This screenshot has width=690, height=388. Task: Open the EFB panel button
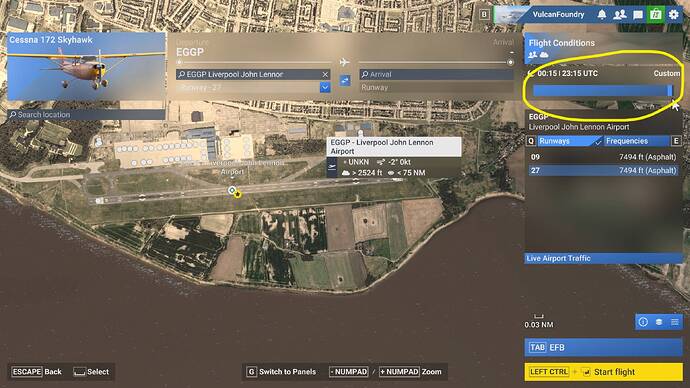(x=603, y=348)
